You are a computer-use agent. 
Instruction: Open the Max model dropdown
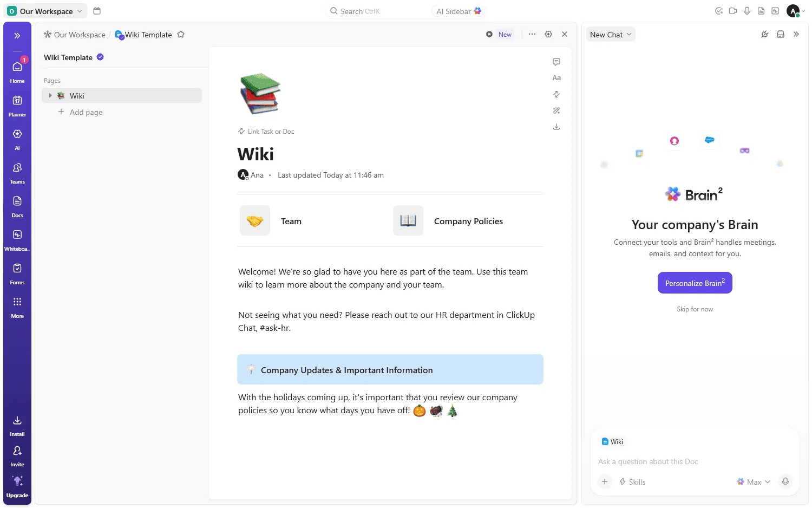(754, 482)
